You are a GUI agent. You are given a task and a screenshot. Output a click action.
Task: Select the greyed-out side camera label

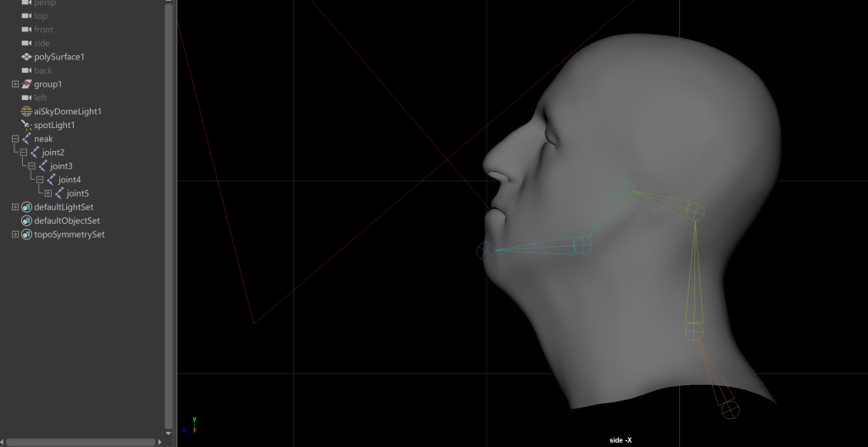[x=42, y=43]
